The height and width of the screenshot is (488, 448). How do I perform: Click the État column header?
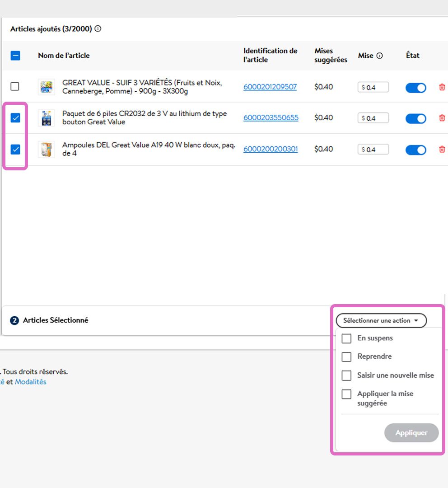point(412,56)
